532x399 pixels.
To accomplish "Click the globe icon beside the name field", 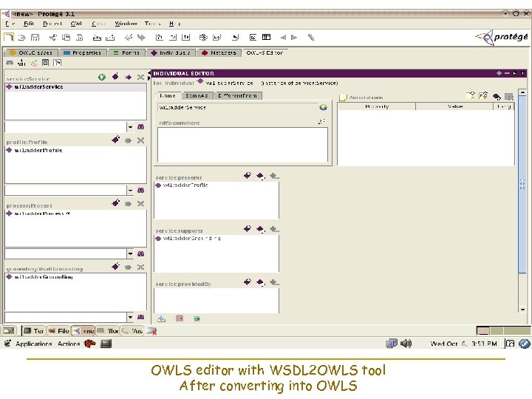I will pos(324,107).
